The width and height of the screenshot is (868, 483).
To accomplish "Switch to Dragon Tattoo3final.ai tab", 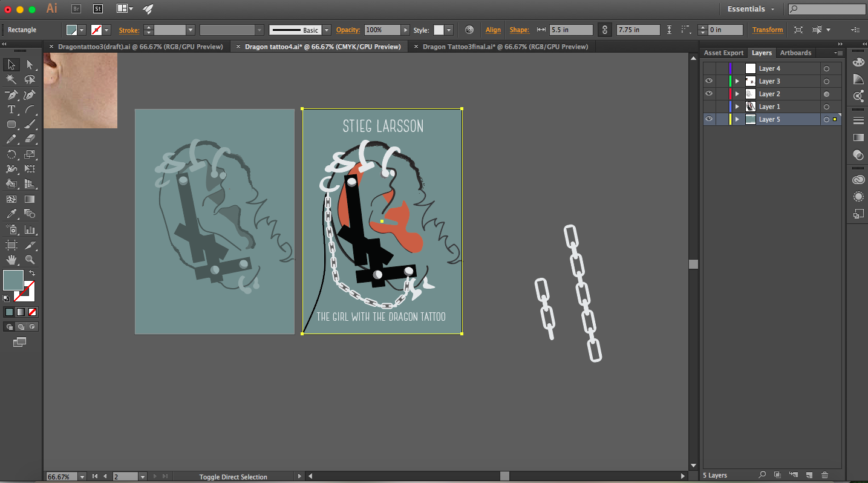I will [x=505, y=47].
